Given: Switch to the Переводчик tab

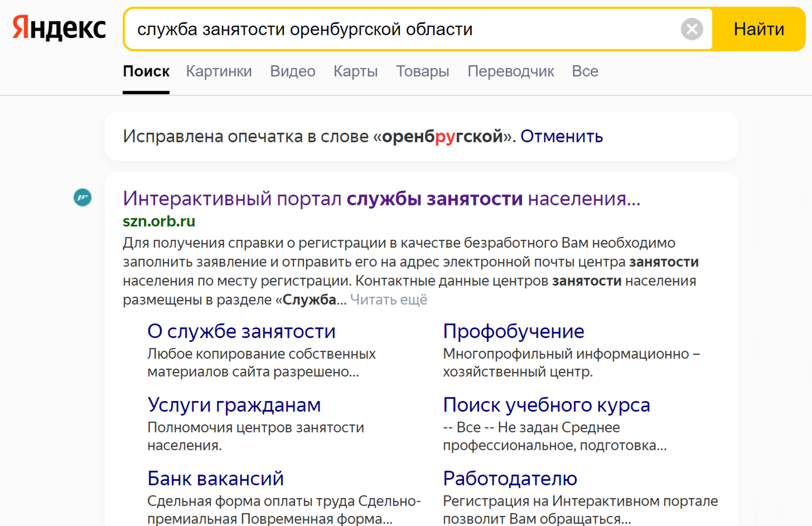Looking at the screenshot, I should (511, 71).
